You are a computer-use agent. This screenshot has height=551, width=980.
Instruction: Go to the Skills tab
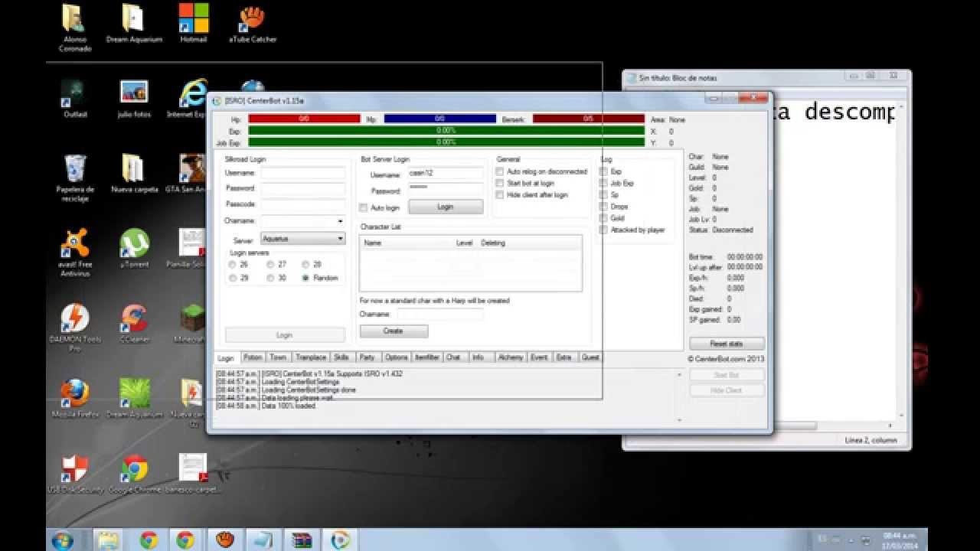point(341,357)
